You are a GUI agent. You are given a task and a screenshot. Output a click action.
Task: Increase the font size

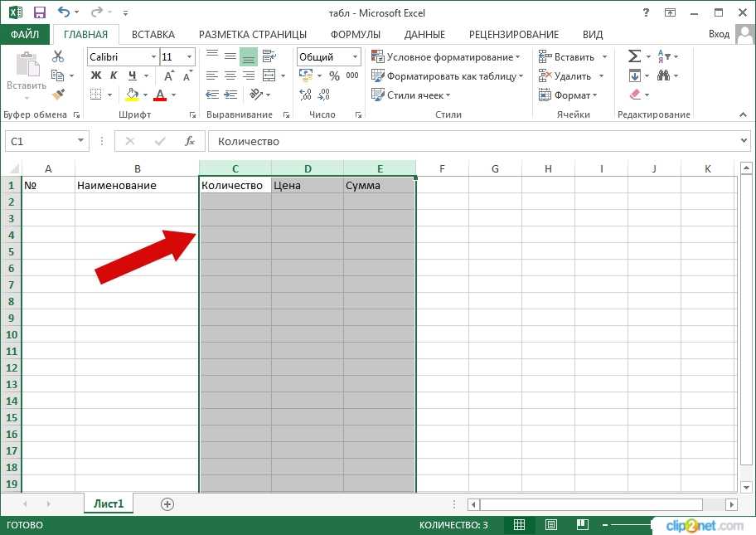click(x=169, y=75)
